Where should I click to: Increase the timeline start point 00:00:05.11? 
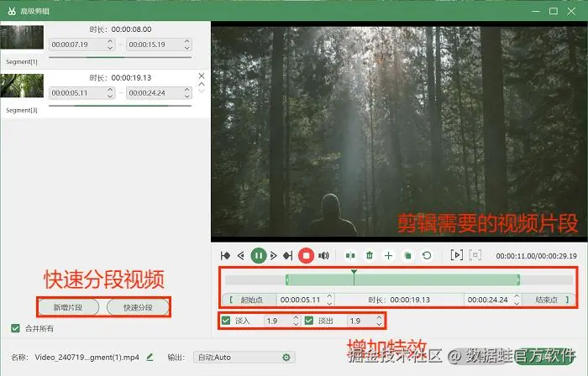click(329, 296)
